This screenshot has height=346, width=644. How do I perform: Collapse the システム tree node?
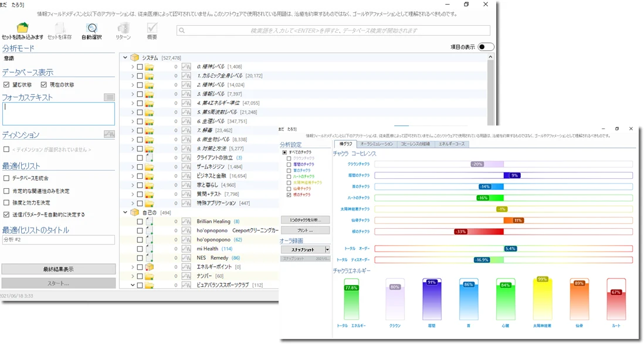click(126, 58)
